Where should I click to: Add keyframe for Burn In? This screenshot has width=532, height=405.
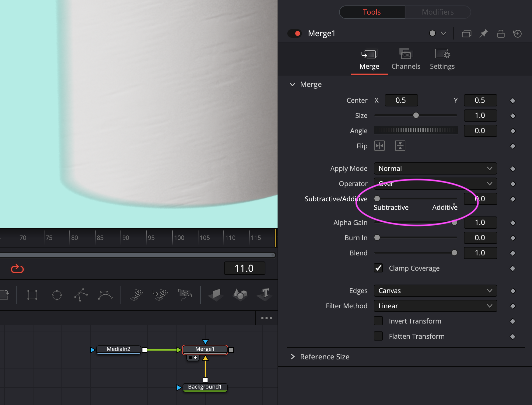pos(513,238)
